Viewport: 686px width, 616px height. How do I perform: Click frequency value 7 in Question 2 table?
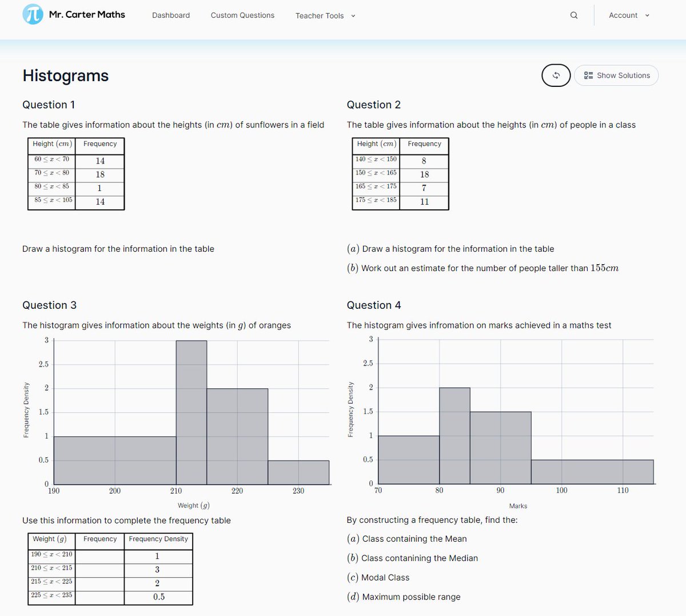pyautogui.click(x=424, y=188)
